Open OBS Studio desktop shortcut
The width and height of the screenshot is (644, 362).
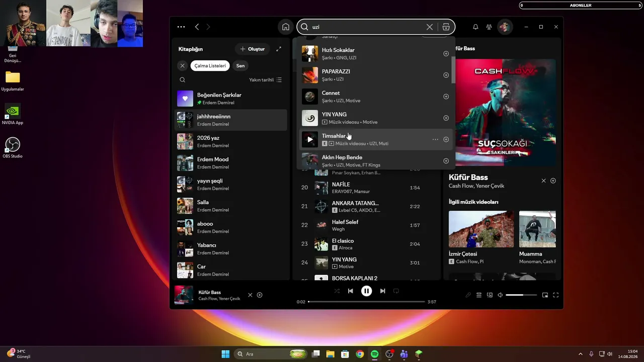pos(13,147)
